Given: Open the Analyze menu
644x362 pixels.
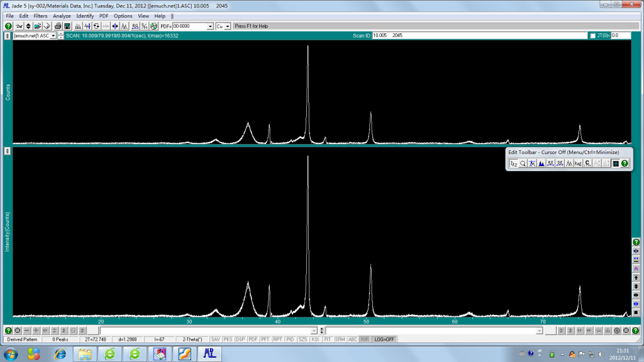Looking at the screenshot, I should point(62,16).
